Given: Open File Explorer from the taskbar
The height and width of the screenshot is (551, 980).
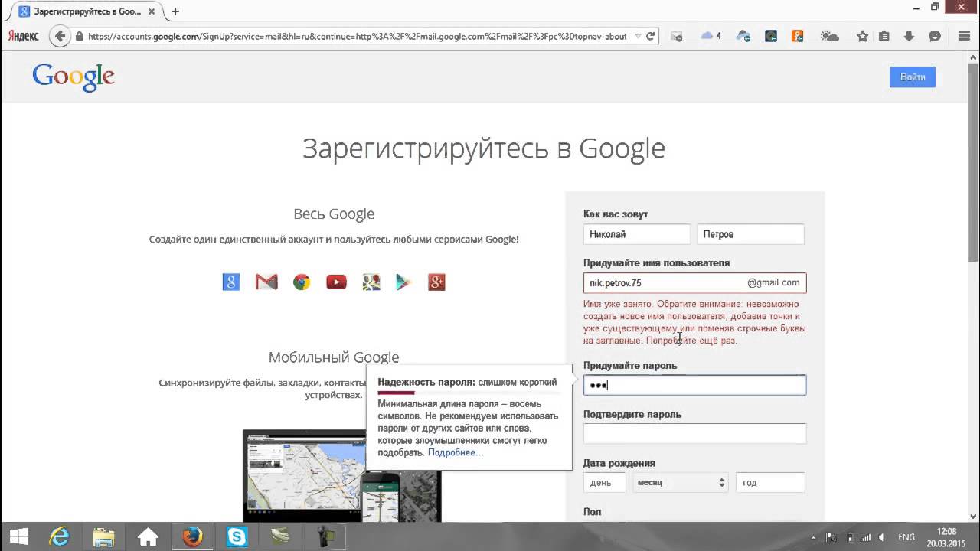Looking at the screenshot, I should coord(103,536).
